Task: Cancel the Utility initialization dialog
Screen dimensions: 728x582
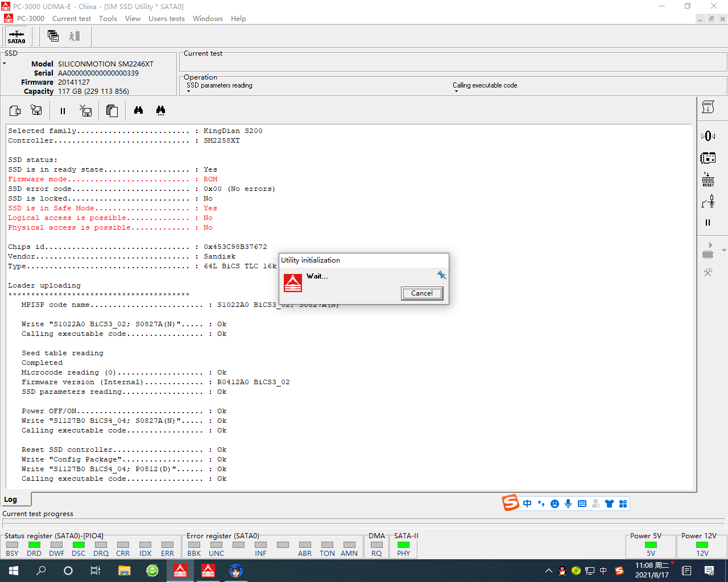Action: [422, 293]
